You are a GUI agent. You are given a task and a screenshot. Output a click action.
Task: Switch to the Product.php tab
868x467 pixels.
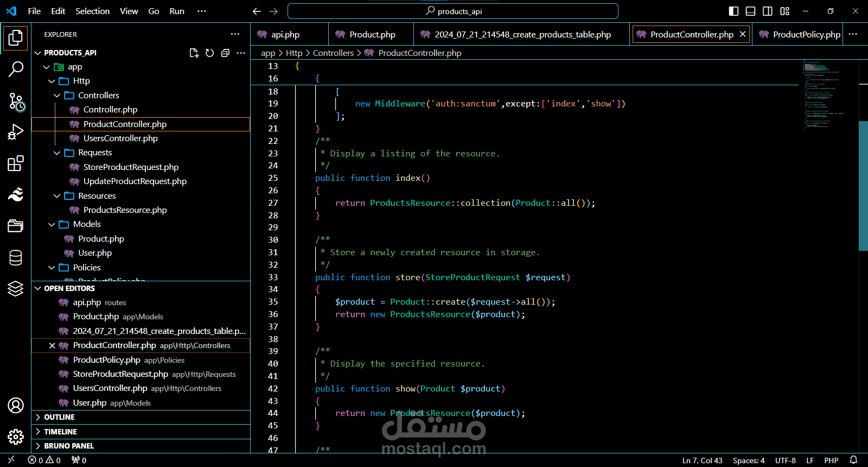pos(371,34)
